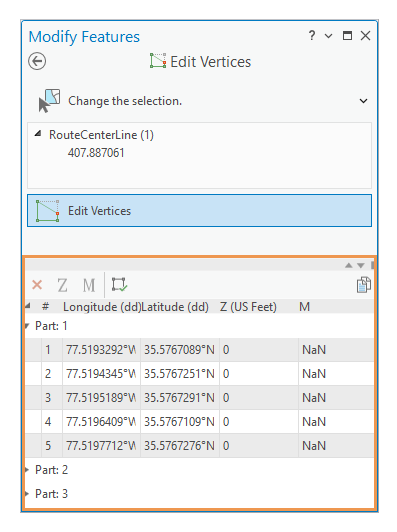Expand Part: 2 vertices

27,470
